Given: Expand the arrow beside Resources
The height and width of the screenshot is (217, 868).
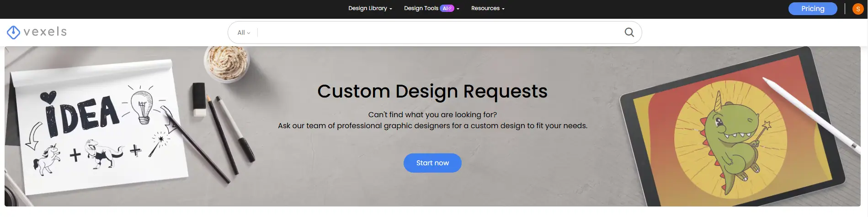Looking at the screenshot, I should [x=503, y=9].
